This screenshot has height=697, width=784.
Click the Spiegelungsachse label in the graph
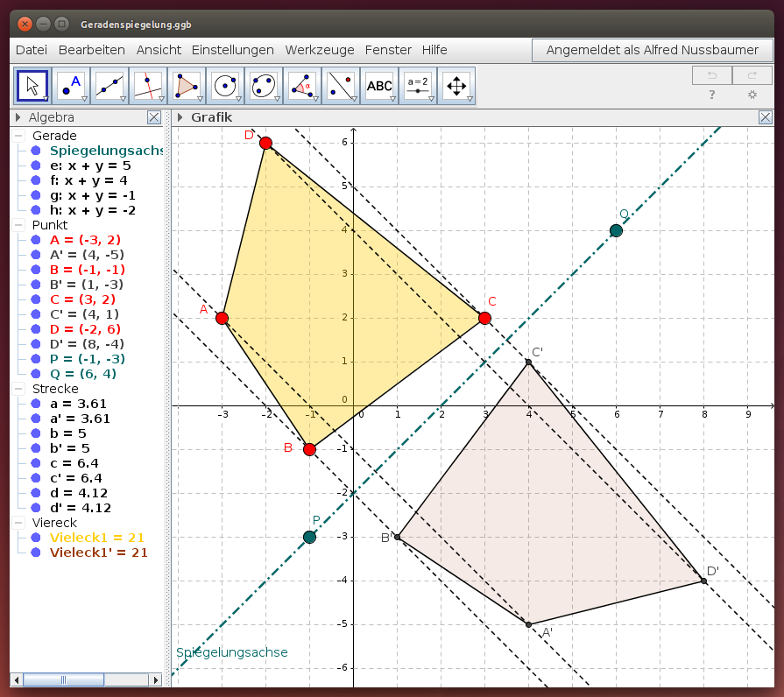pyautogui.click(x=232, y=652)
